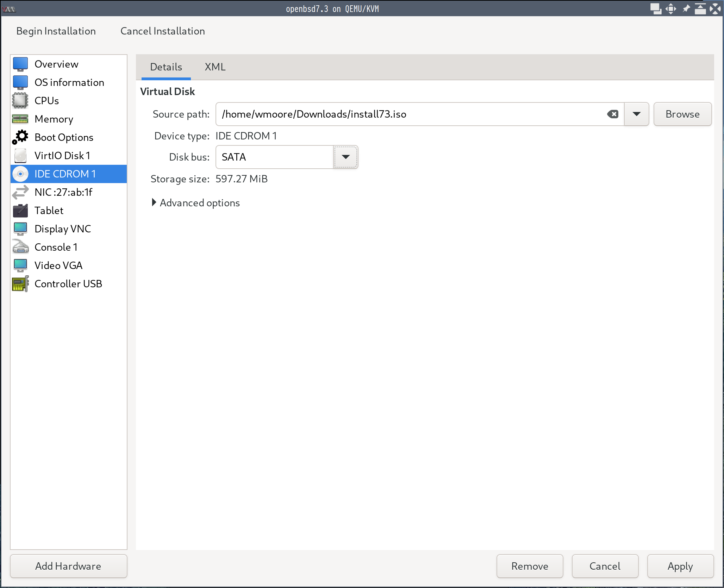Click the VirtIO Disk 1 drive icon
This screenshot has height=588, width=724.
tap(20, 156)
